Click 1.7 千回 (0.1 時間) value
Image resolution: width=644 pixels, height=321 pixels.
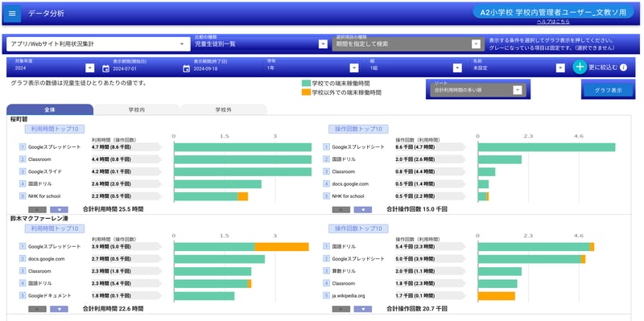point(415,295)
